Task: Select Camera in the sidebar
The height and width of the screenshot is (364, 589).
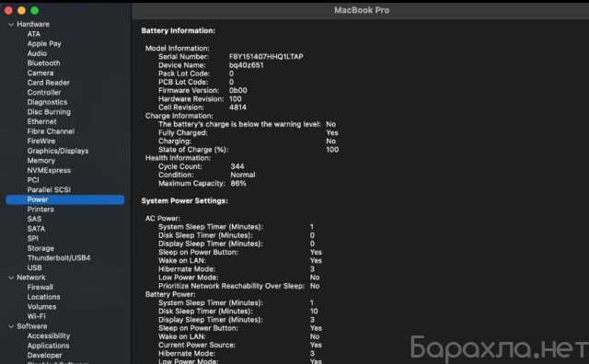Action: tap(40, 73)
